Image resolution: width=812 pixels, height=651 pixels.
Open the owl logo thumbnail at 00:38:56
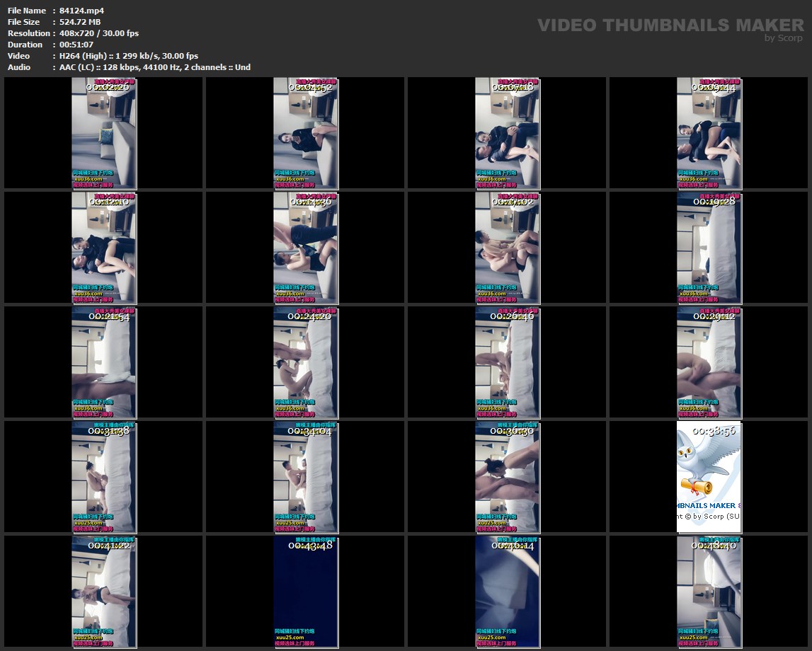click(709, 477)
